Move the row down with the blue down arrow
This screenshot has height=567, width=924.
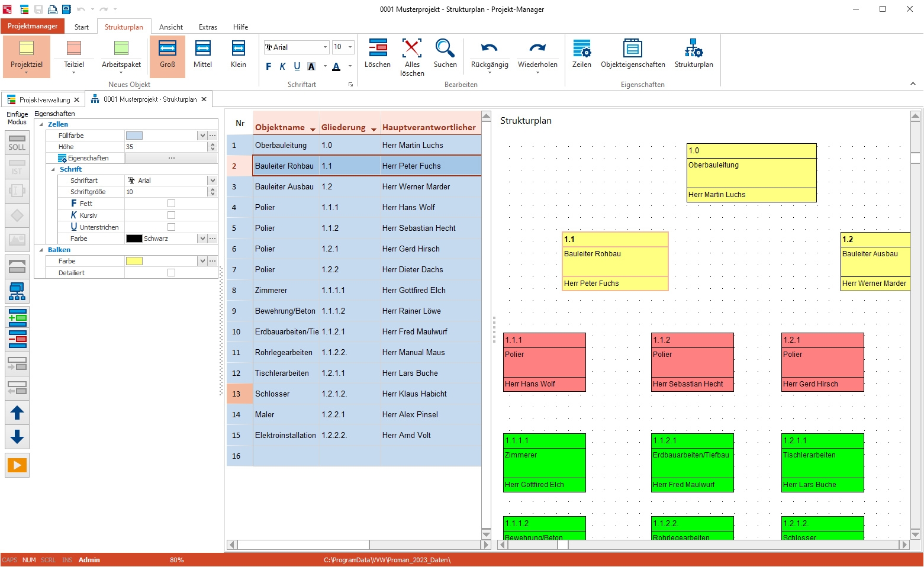click(x=17, y=437)
